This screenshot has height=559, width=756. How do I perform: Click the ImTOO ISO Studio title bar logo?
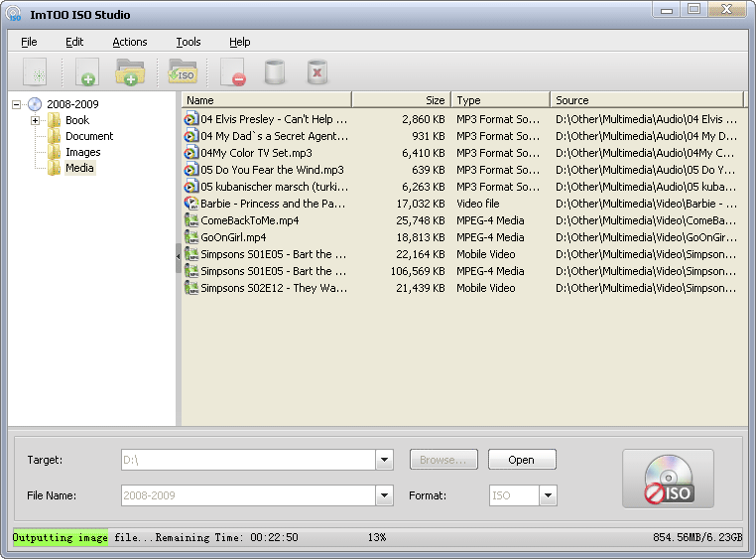click(14, 13)
